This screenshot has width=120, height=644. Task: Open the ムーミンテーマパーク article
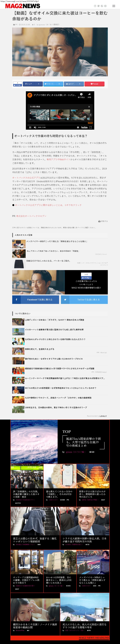click(x=65, y=378)
